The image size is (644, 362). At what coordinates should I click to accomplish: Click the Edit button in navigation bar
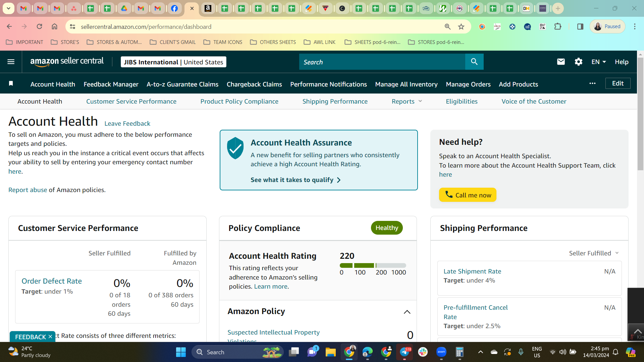point(618,83)
